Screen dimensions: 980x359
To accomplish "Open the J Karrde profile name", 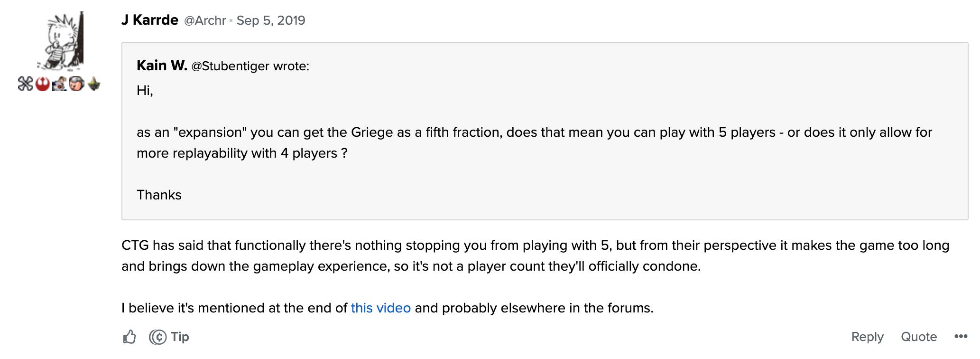I will click(x=150, y=20).
